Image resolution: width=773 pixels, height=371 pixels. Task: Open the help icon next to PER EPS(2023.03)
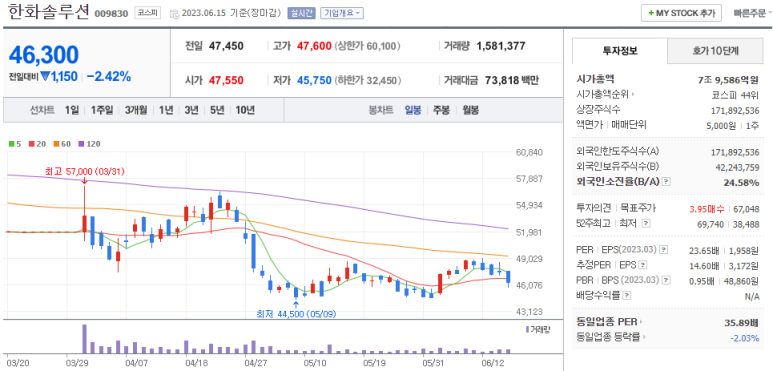point(663,250)
